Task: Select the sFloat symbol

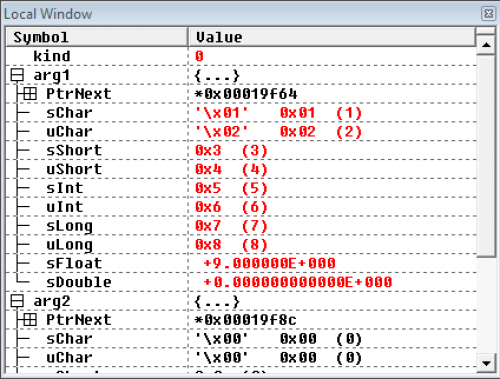Action: 74,263
